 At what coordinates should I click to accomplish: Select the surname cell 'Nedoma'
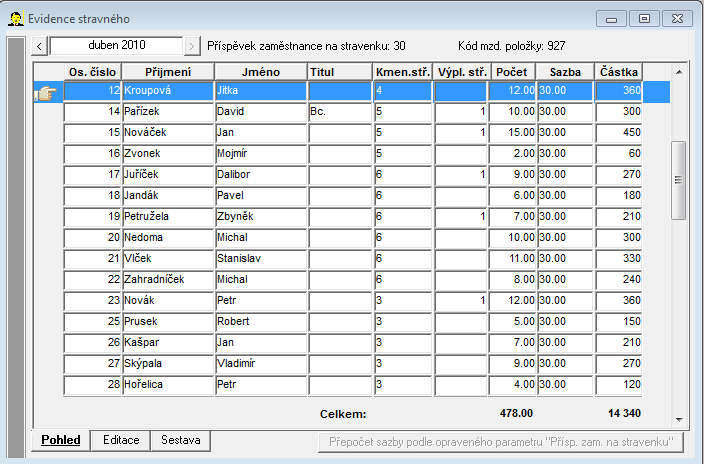coord(168,238)
